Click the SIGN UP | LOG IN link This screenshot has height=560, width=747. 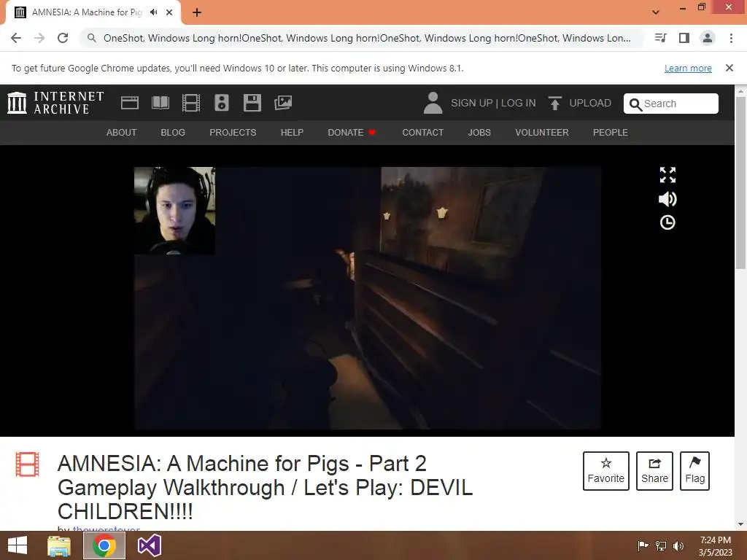493,103
